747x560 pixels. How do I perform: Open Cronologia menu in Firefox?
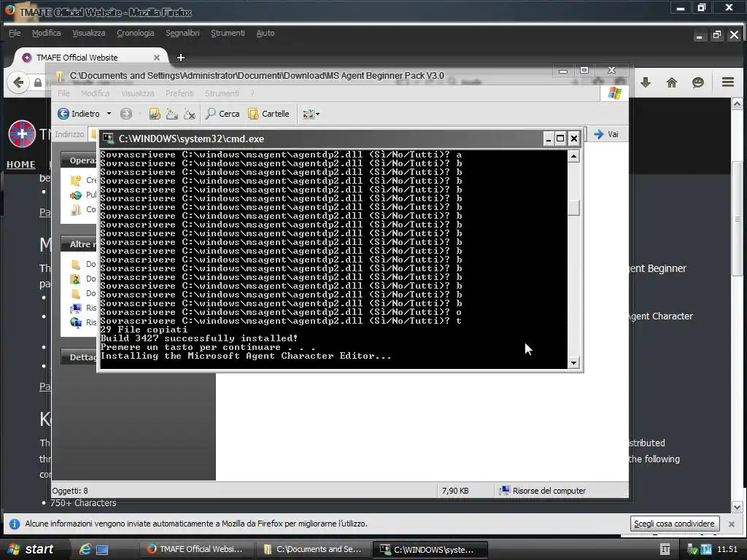tap(135, 33)
